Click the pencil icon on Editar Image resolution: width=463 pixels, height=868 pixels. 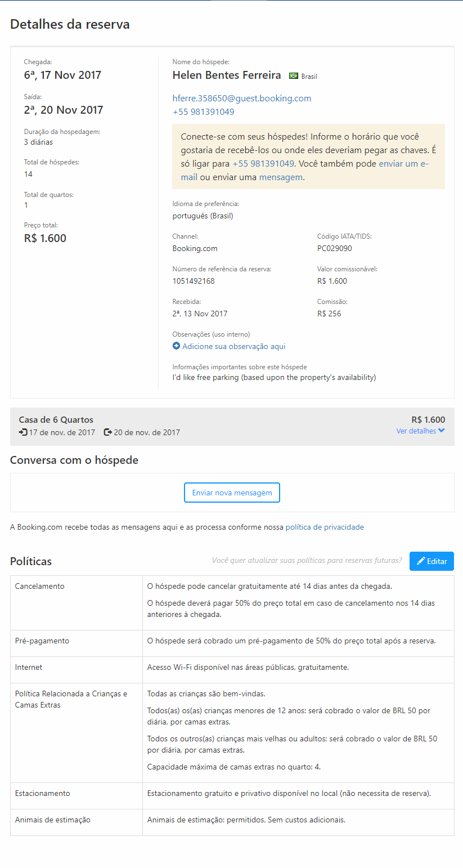421,561
